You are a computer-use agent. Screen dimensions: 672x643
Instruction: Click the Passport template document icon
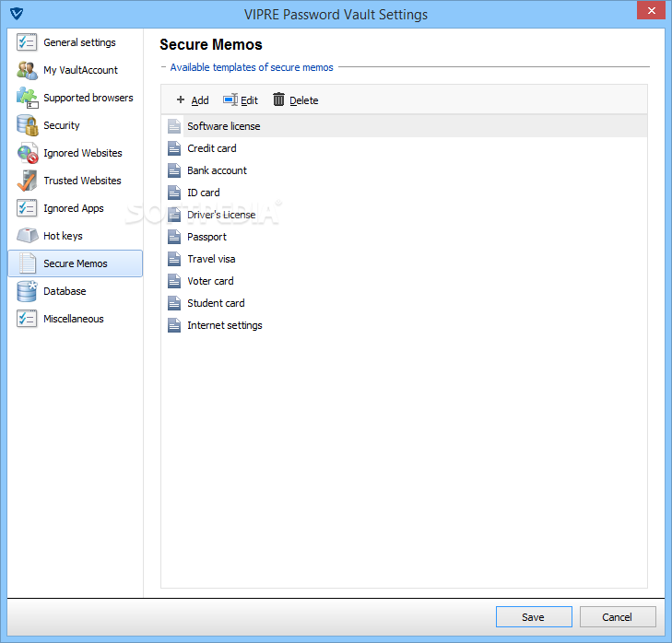[x=174, y=237]
